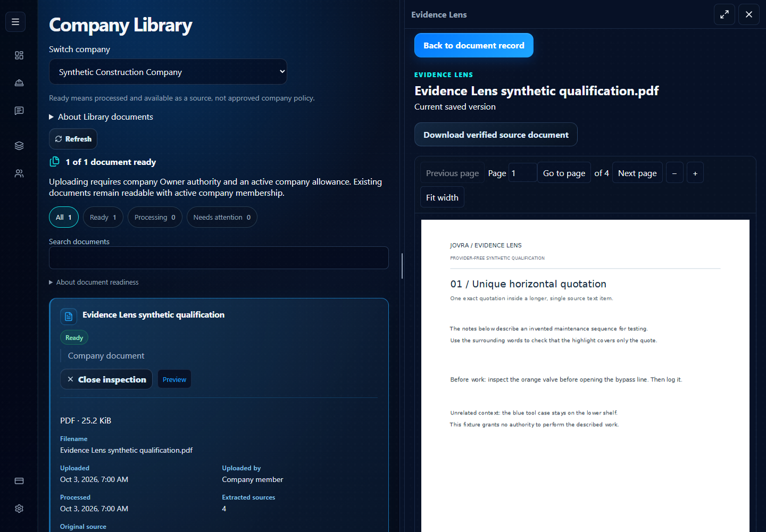Image resolution: width=766 pixels, height=532 pixels.
Task: Open the hamburger navigation menu
Action: (15, 22)
